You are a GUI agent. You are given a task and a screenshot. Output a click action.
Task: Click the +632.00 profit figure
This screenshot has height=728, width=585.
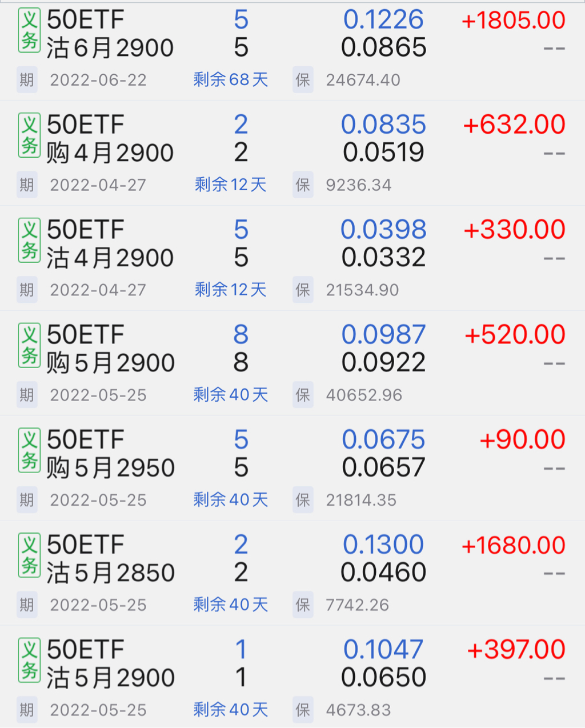pyautogui.click(x=514, y=125)
